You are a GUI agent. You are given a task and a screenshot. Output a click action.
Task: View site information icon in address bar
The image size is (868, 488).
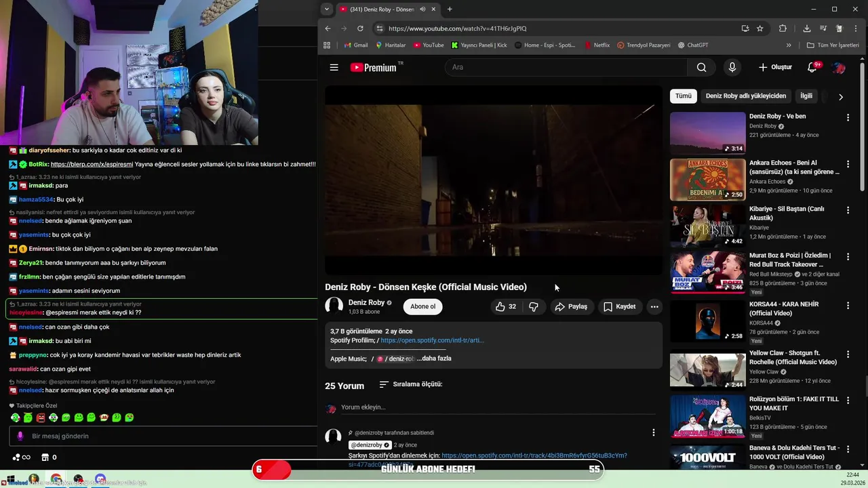coord(380,28)
